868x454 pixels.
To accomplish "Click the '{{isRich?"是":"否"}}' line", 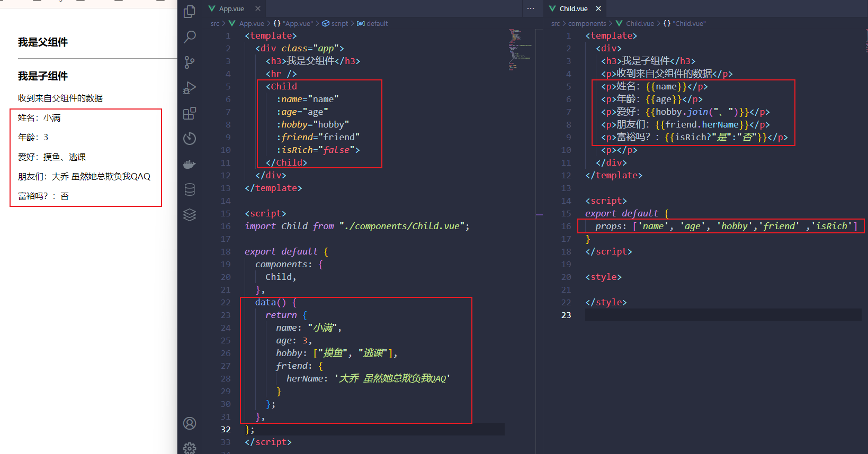I will click(x=694, y=137).
